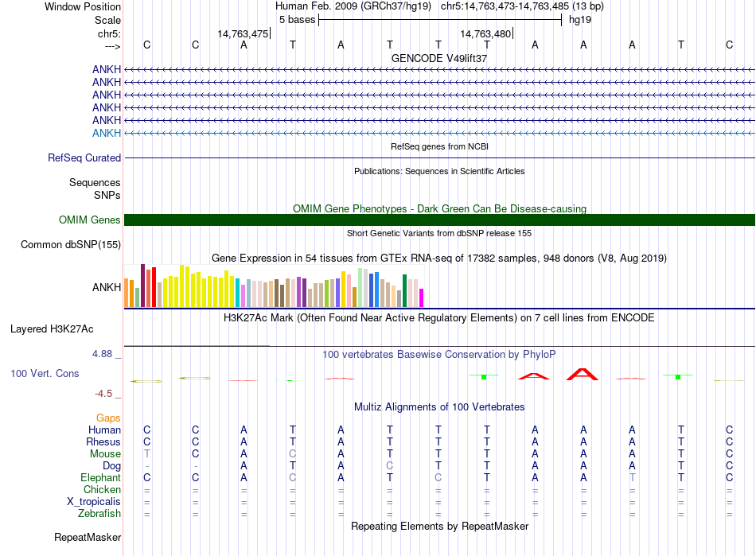Open the 100 Vert. Cons track label
756x556 pixels.
point(45,374)
